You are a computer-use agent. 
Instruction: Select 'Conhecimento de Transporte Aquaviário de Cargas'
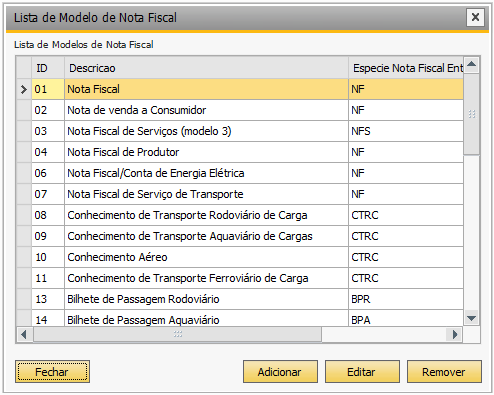[206, 236]
